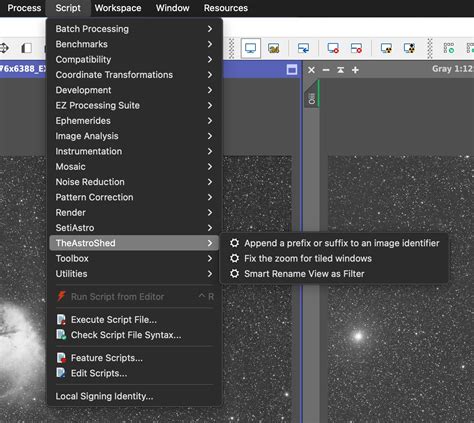Screen dimensions: 474x423
Task: Click the monitor with radiation and black dot icon
Action: coord(409,49)
